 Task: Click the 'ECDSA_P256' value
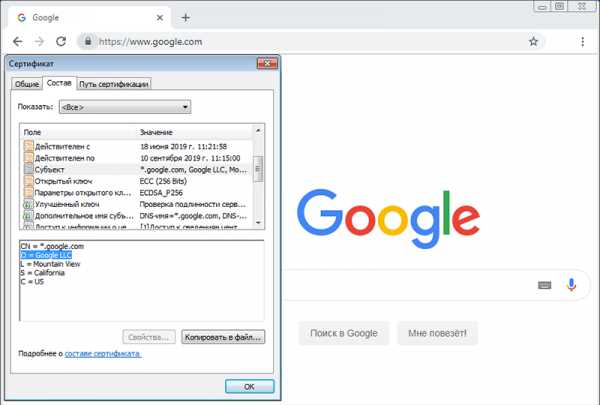click(x=161, y=193)
